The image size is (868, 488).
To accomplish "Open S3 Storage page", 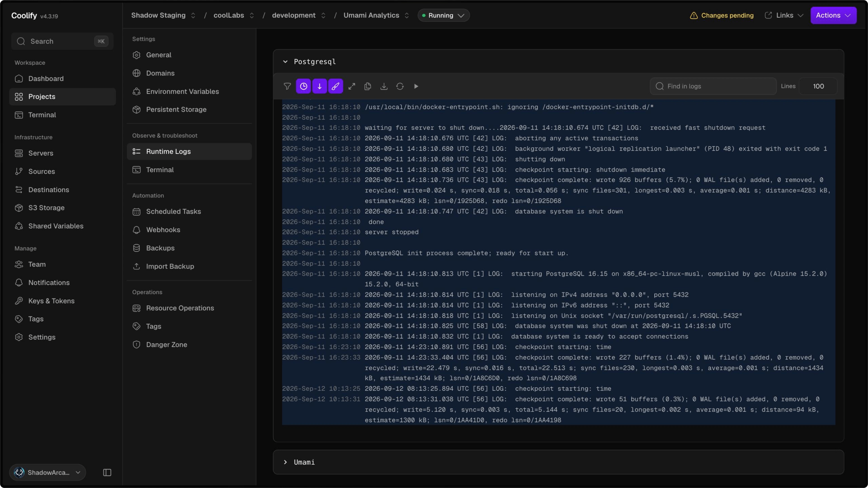I will tap(63, 208).
